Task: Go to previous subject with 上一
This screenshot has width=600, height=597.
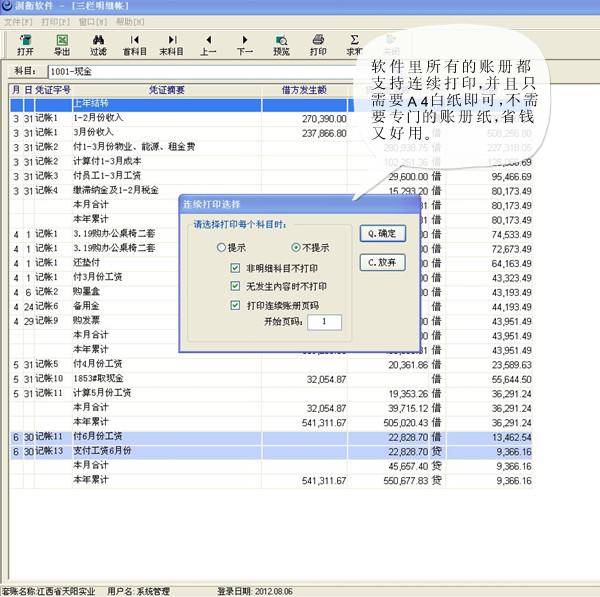Action: point(208,45)
